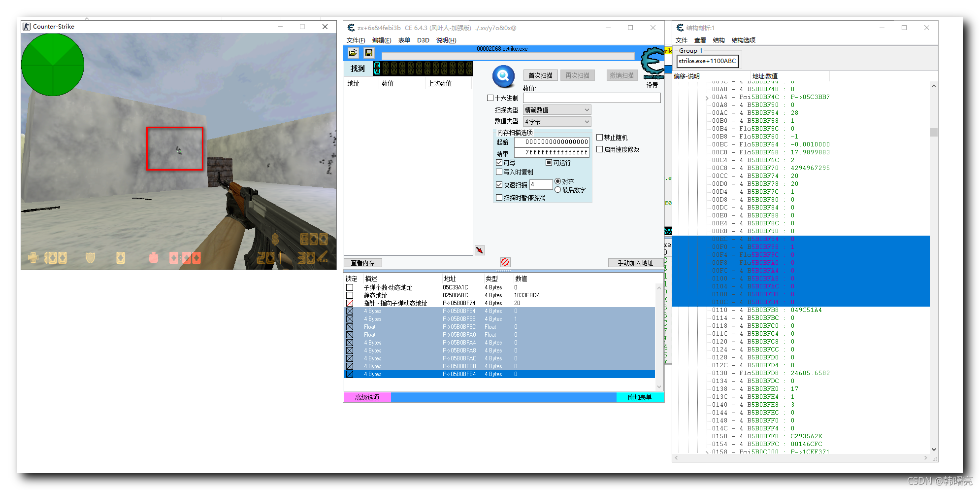Click the 查看内存 memory view button
The height and width of the screenshot is (490, 980).
pos(362,263)
